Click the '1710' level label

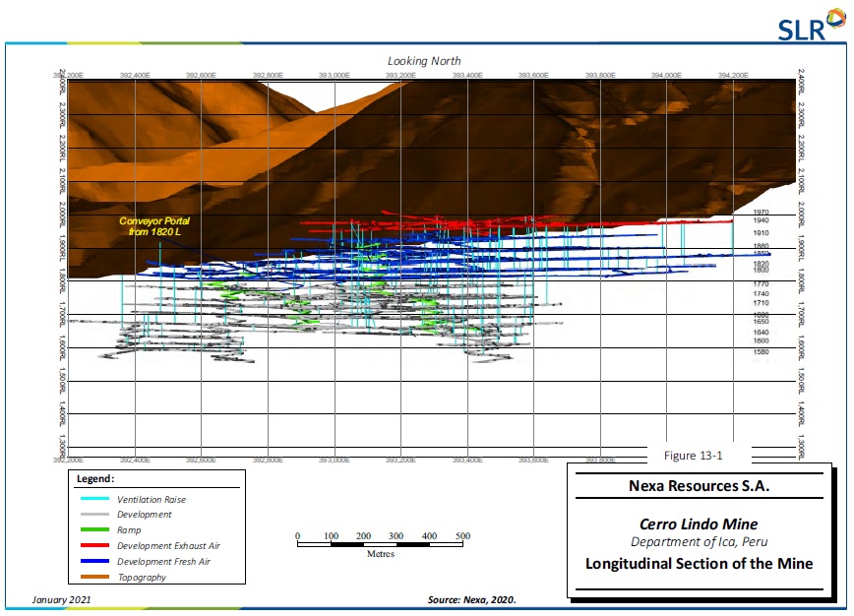[x=761, y=303]
